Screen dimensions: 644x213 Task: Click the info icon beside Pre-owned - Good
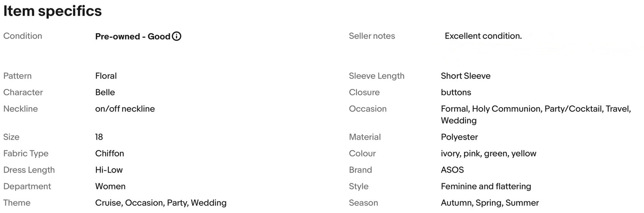pos(176,36)
